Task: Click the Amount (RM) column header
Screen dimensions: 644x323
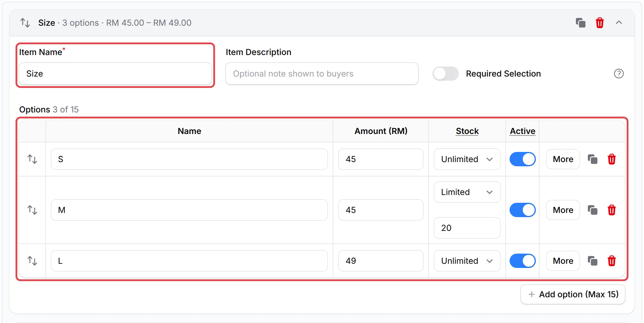Action: pos(381,131)
